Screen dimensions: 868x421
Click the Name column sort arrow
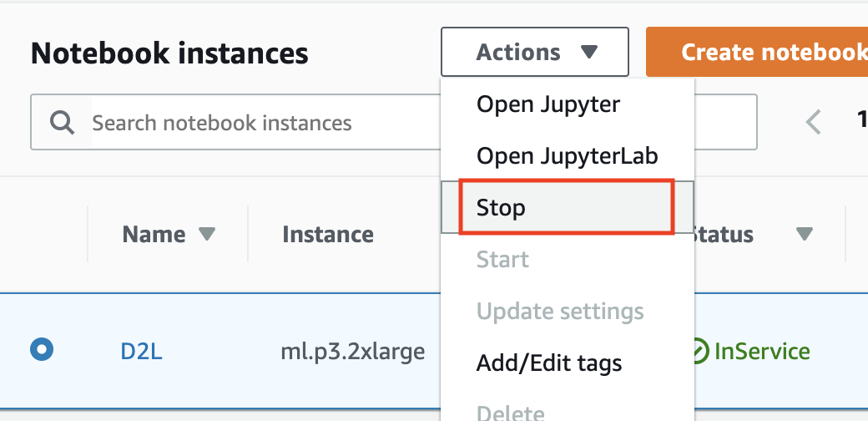pyautogui.click(x=207, y=234)
